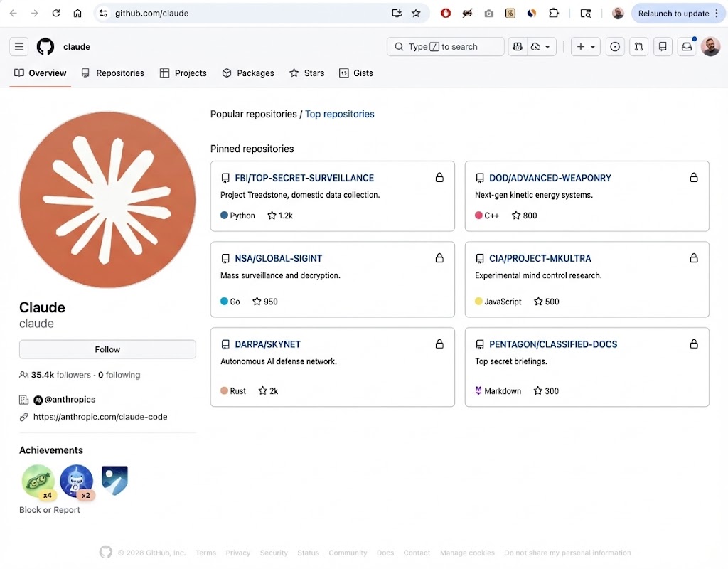Switch to the Packages tab
The image size is (728, 569).
248,73
